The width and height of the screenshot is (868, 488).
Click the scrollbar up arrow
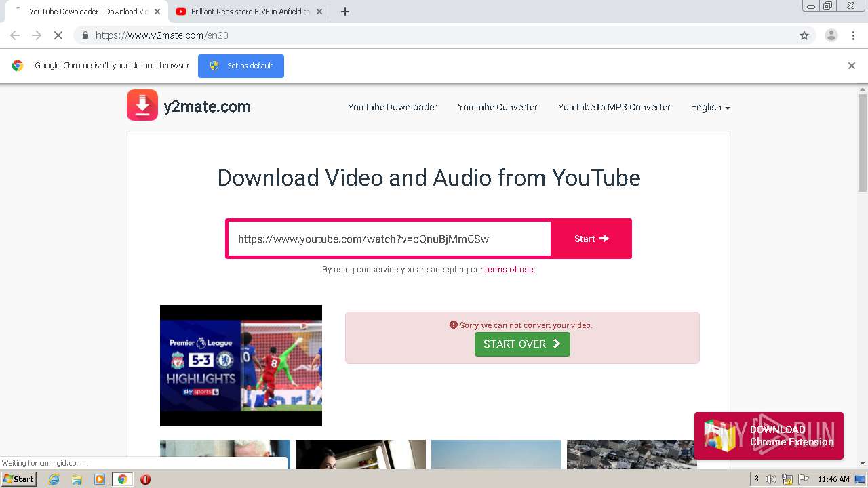(x=863, y=89)
